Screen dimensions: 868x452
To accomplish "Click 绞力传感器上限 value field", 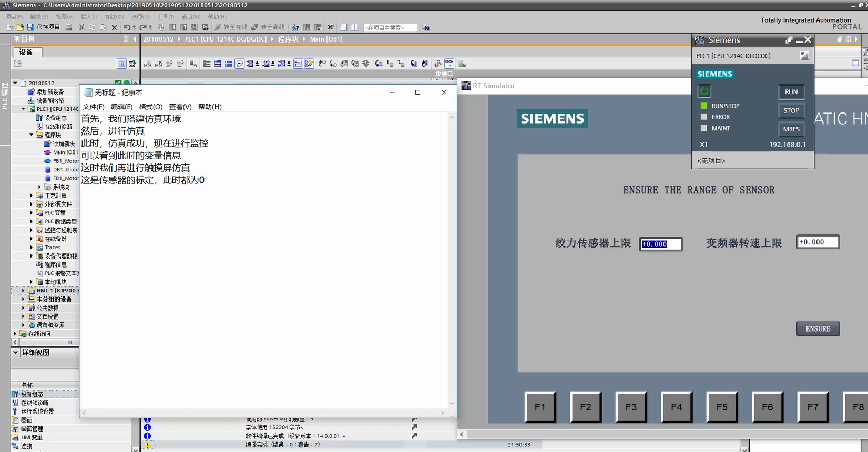I will [661, 244].
